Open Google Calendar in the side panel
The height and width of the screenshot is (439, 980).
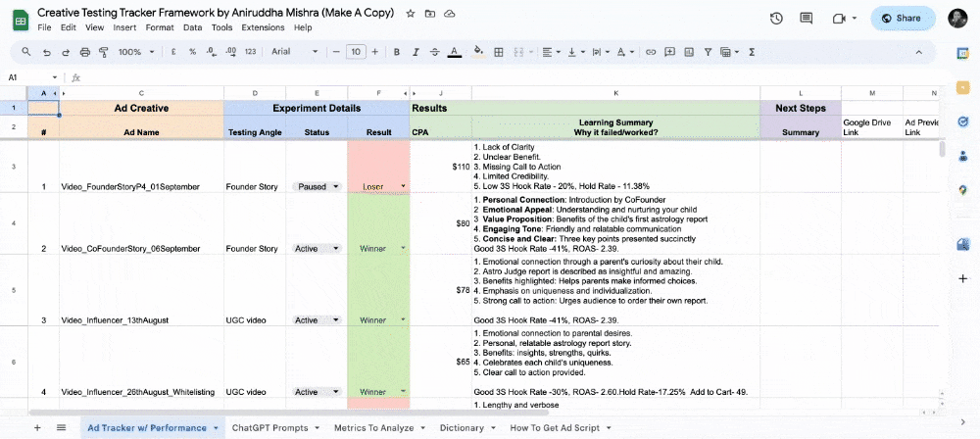[962, 53]
